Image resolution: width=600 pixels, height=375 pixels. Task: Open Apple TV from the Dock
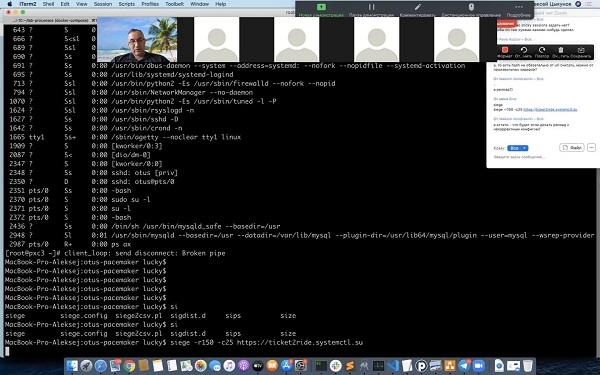click(x=258, y=365)
